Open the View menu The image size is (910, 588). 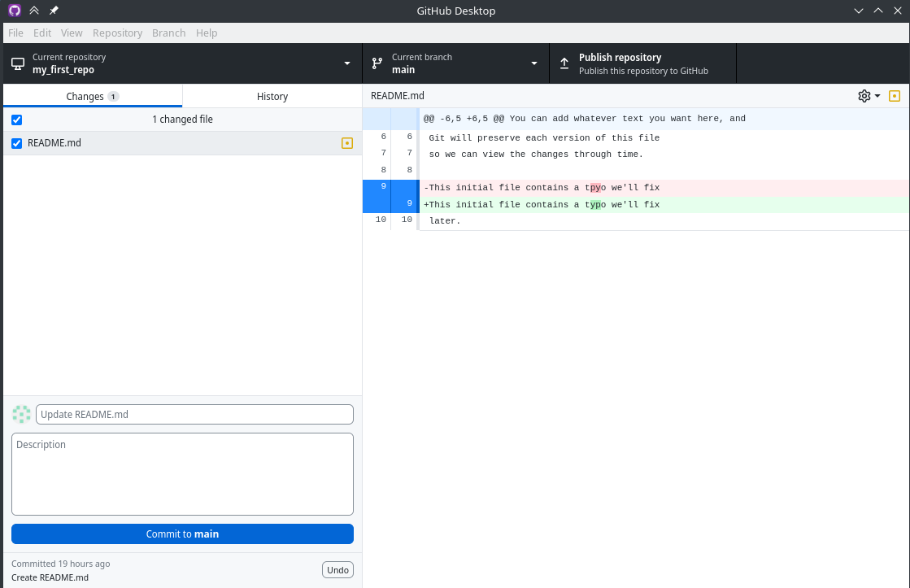72,33
